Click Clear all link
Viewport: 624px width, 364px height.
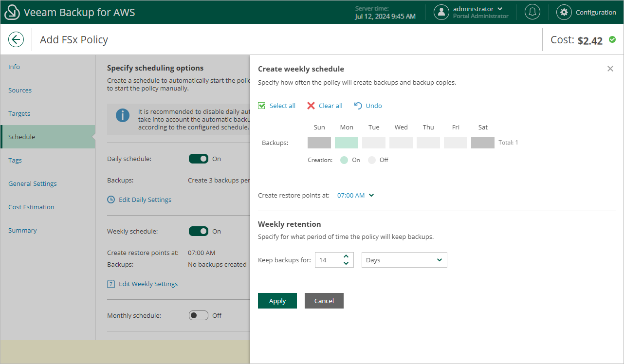(x=330, y=106)
